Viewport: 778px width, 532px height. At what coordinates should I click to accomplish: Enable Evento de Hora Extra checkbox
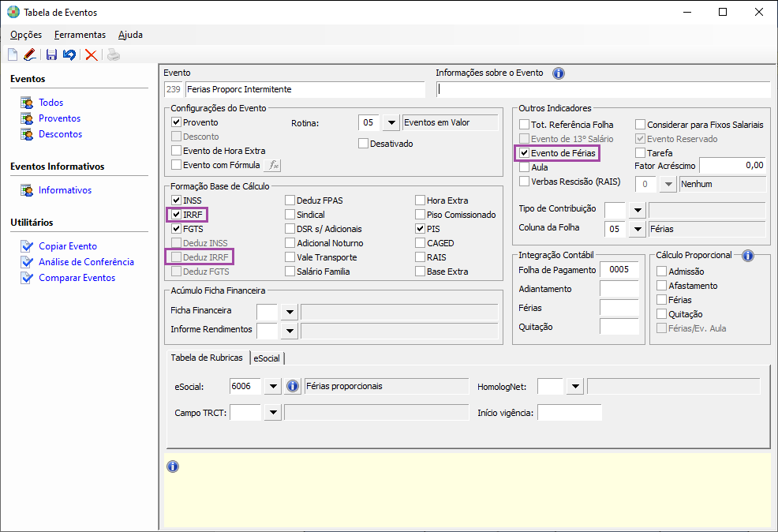pos(176,151)
